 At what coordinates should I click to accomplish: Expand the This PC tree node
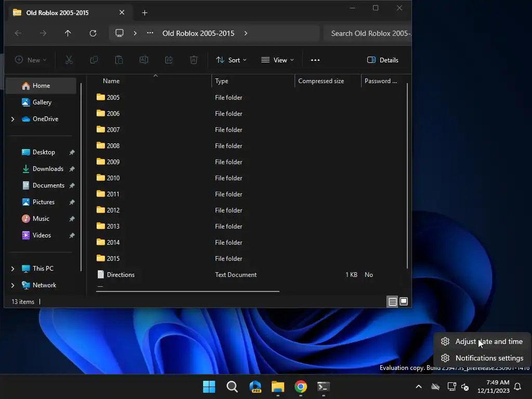pos(12,269)
